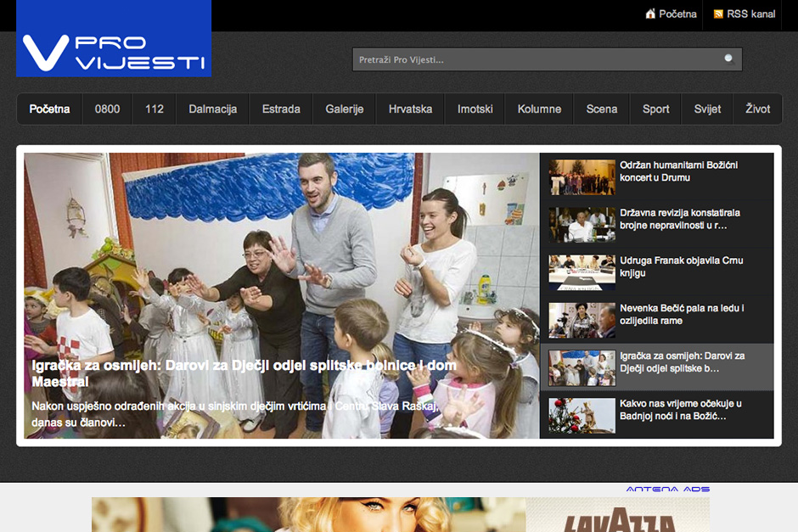This screenshot has height=532, width=798.
Task: Open the Kolumne section
Action: [x=539, y=109]
